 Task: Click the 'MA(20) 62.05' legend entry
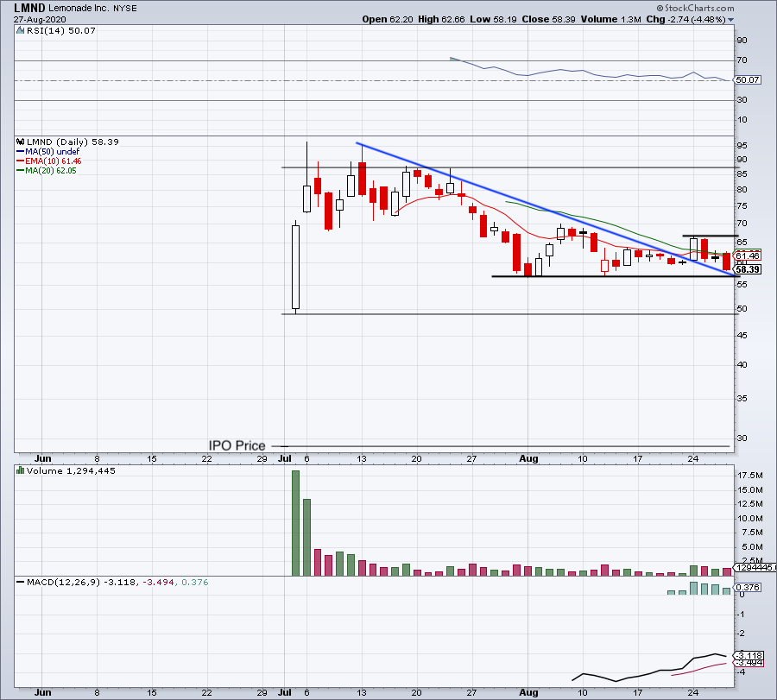51,170
